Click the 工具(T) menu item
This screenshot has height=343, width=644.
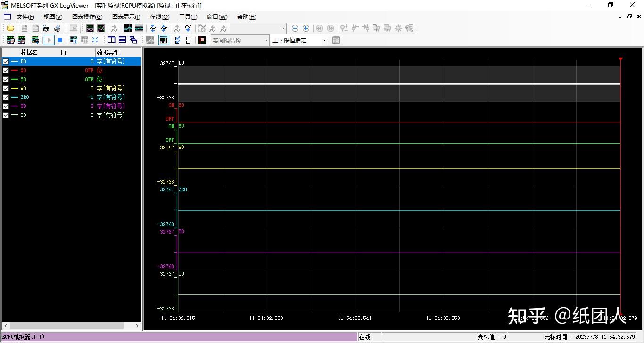pyautogui.click(x=188, y=16)
